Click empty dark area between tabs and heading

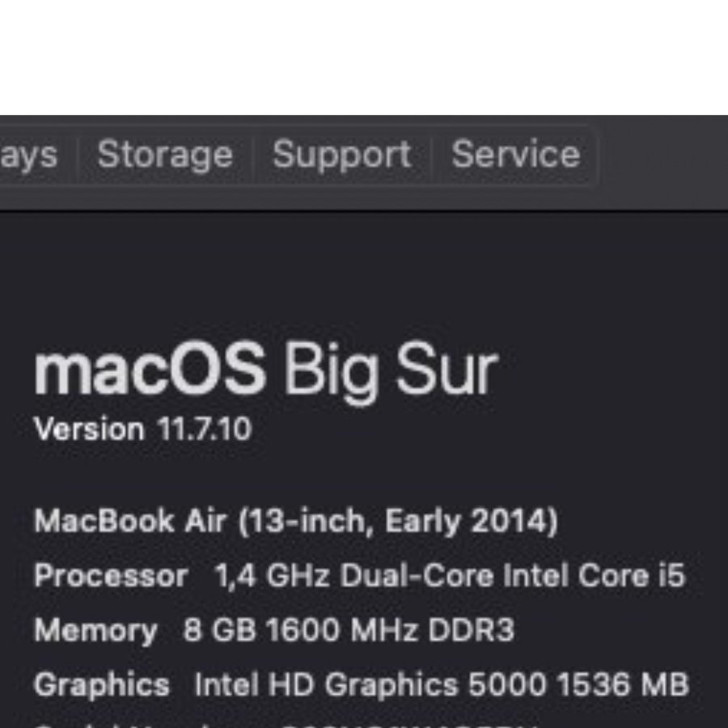(x=364, y=275)
